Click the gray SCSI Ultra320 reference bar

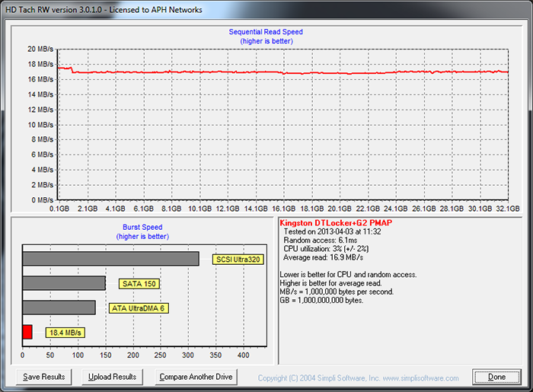pos(110,259)
